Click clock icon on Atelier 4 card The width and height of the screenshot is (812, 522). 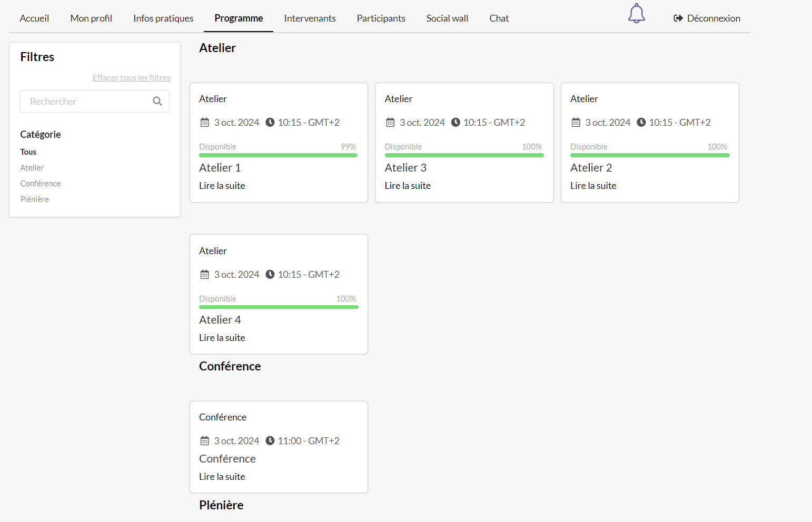click(270, 275)
